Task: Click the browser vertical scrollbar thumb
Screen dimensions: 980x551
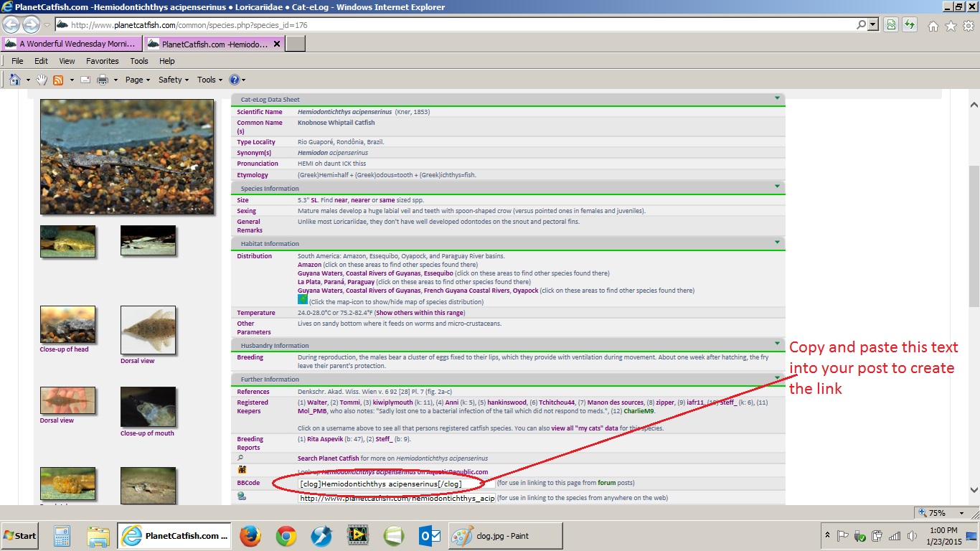Action: point(974,235)
